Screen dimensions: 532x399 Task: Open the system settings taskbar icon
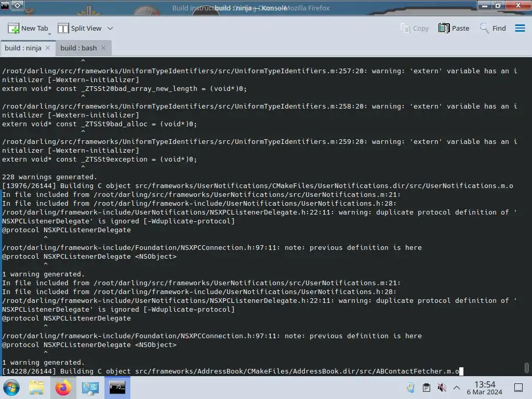coord(90,388)
